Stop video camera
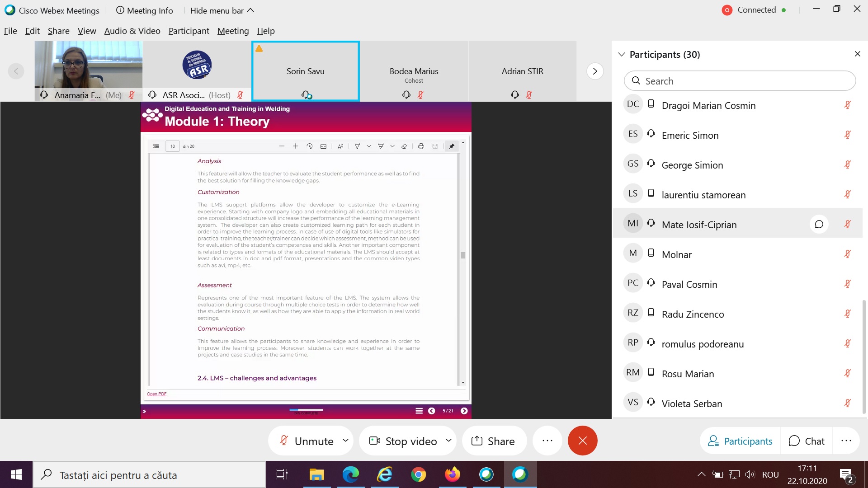This screenshot has height=488, width=868. (x=403, y=441)
